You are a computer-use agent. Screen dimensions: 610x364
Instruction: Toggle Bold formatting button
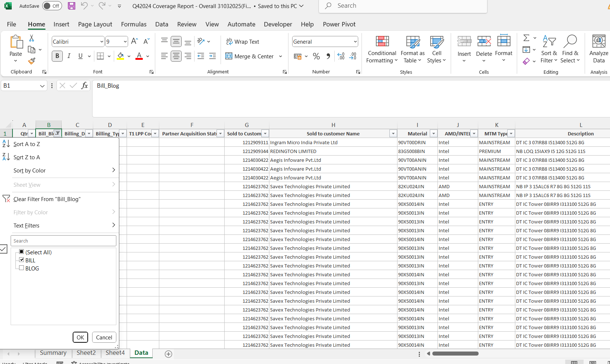coord(57,56)
